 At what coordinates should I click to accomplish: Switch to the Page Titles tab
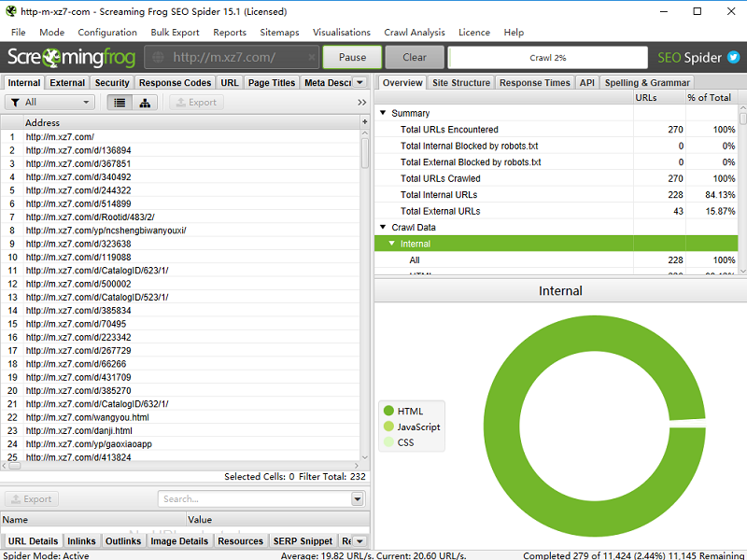272,82
